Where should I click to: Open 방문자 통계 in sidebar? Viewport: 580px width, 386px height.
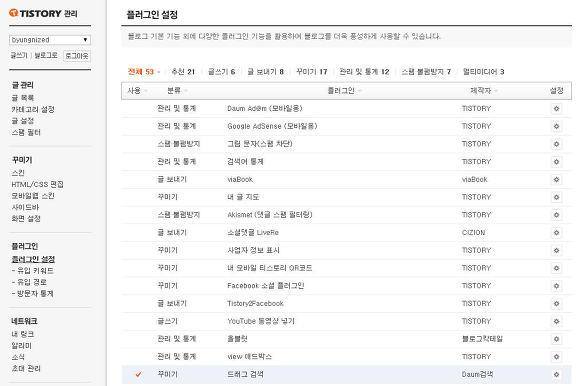pos(33,294)
